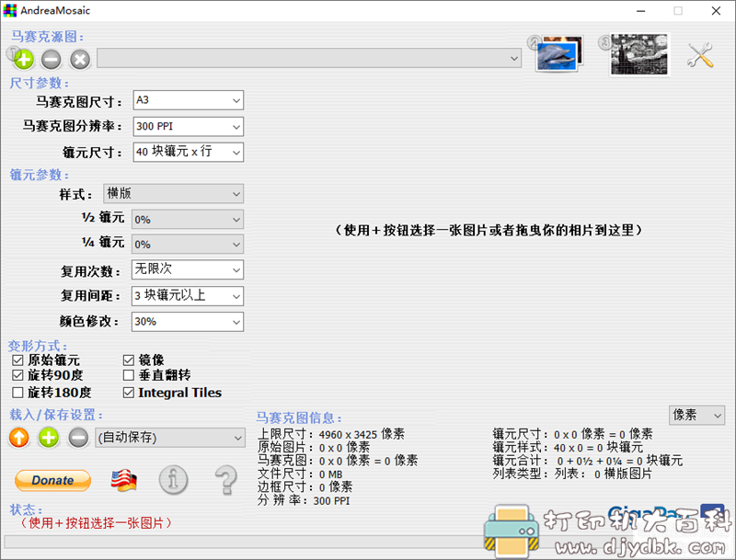Click the starry night create mosaic icon
This screenshot has width=736, height=560.
tap(639, 54)
